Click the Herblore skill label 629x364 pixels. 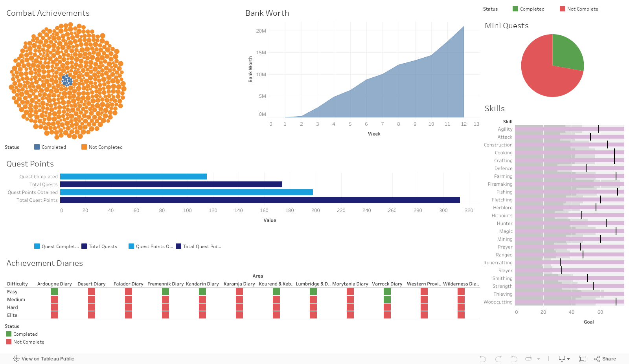point(503,208)
